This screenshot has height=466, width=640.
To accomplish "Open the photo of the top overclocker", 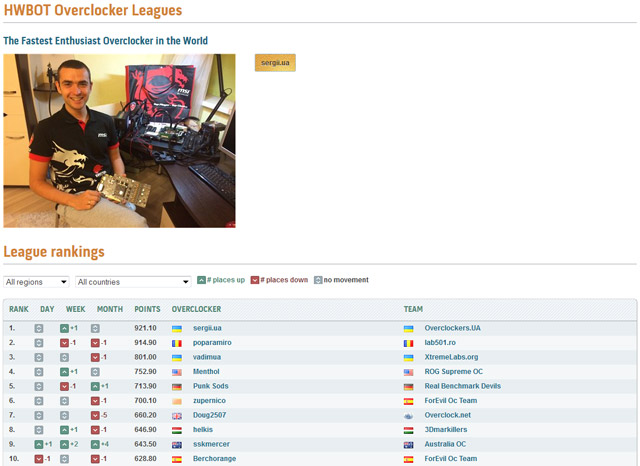I will coord(119,141).
